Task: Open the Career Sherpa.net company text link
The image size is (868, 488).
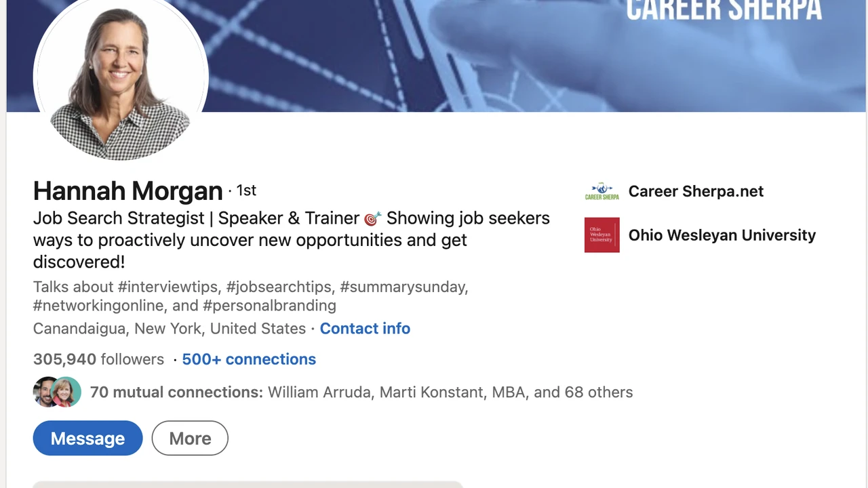Action: 696,191
